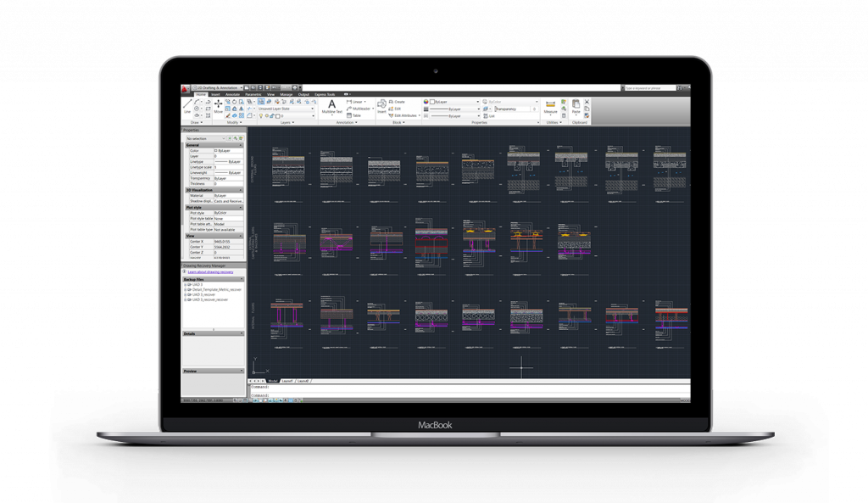Expand the Draw panel title
The width and height of the screenshot is (868, 503).
tap(197, 122)
